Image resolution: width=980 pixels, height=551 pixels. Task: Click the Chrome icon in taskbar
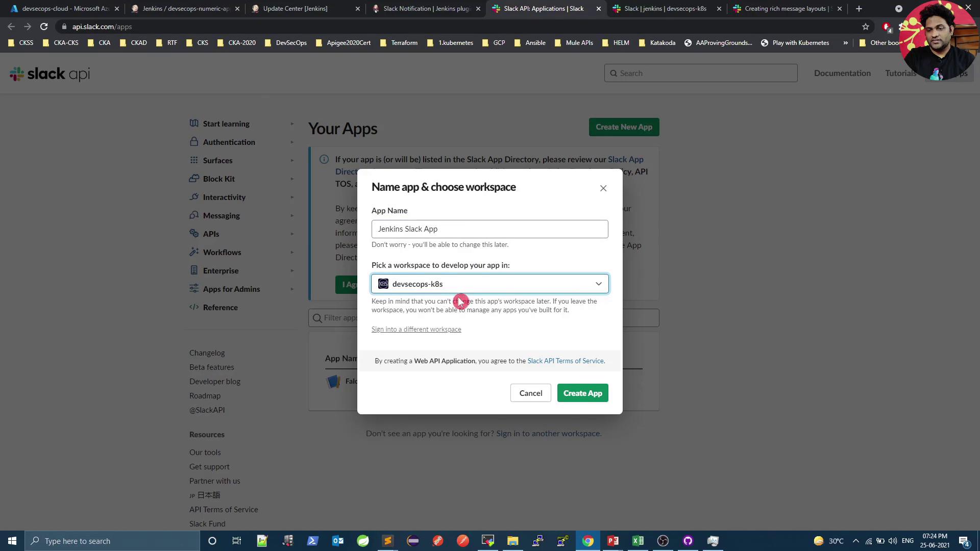click(x=588, y=541)
